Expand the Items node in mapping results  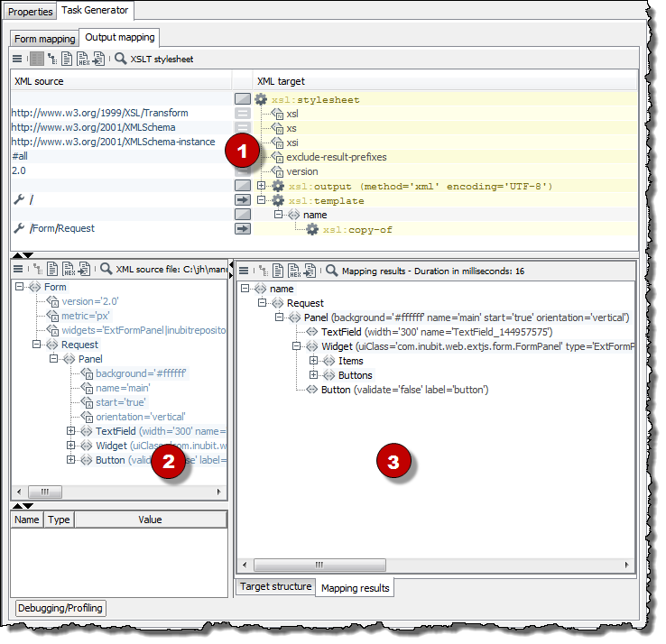(x=314, y=361)
